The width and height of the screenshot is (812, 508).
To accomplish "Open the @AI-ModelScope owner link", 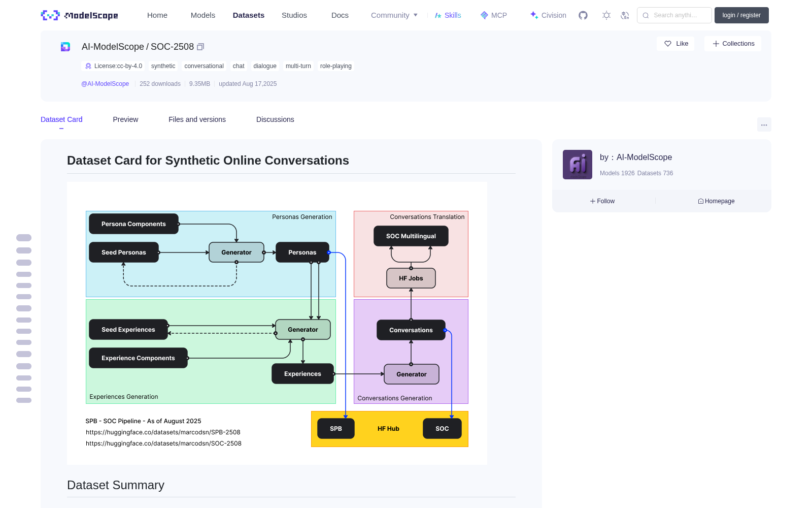I will tap(105, 84).
